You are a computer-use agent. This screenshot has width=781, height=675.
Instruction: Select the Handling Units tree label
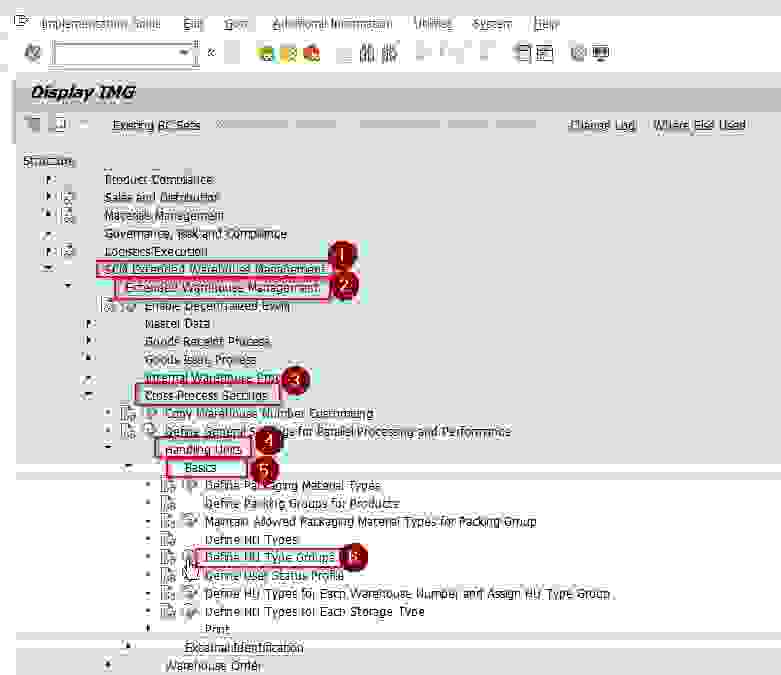203,449
